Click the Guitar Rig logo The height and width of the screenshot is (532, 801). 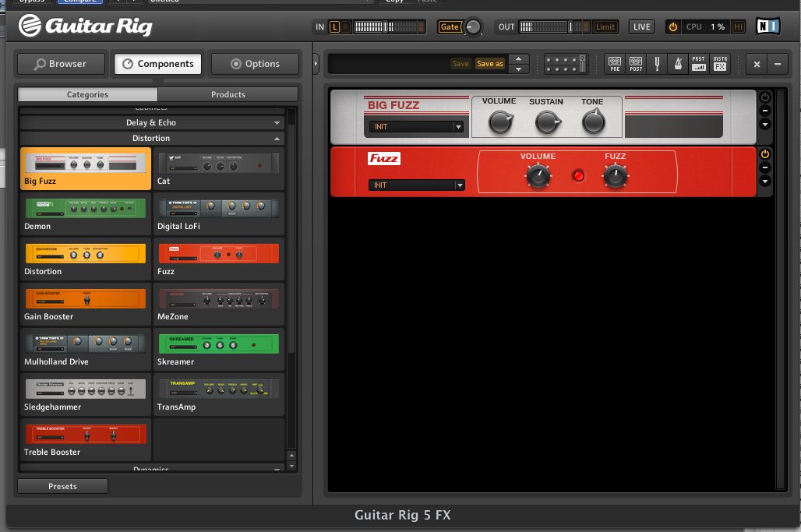click(x=85, y=26)
